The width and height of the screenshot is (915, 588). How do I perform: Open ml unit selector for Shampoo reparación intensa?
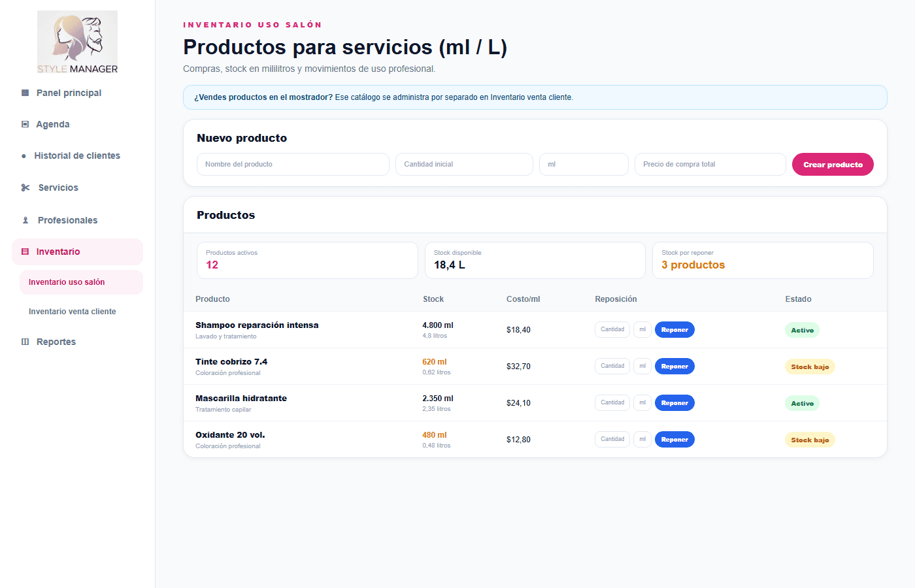tap(642, 329)
